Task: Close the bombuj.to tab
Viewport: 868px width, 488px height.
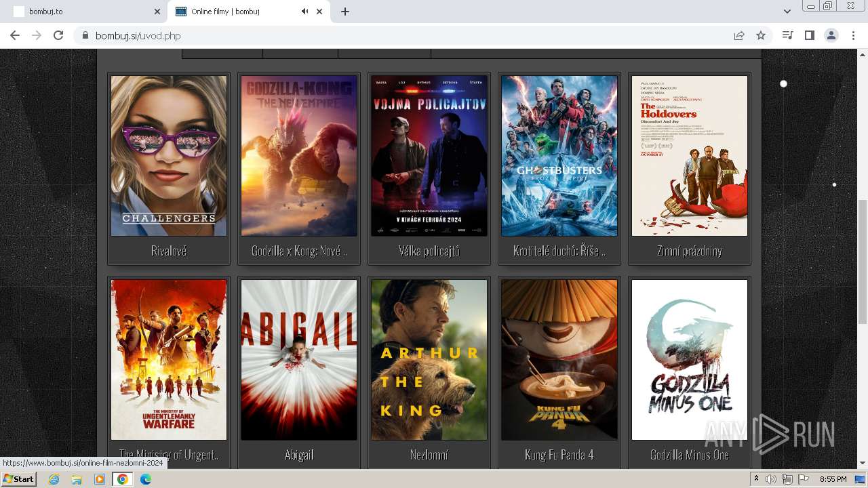Action: tap(157, 12)
